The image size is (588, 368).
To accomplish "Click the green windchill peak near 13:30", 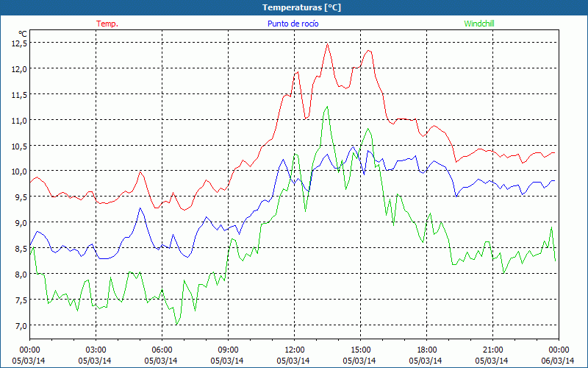I will [x=327, y=107].
